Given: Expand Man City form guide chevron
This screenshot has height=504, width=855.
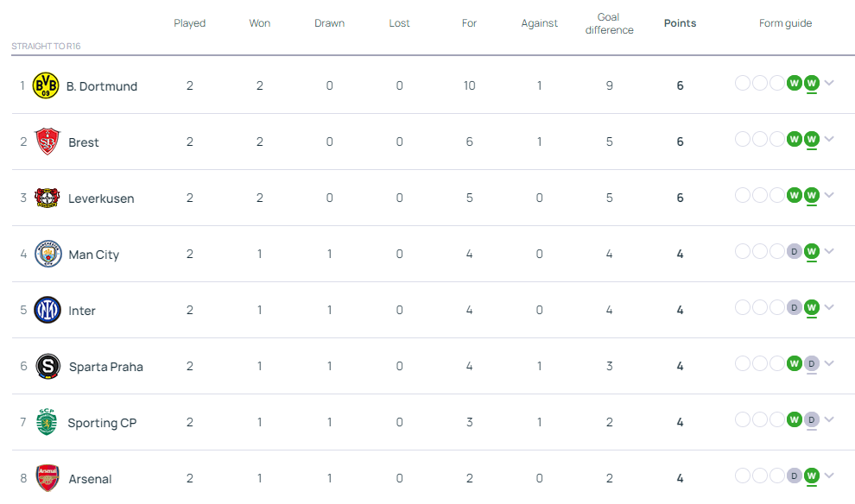Looking at the screenshot, I should pos(829,251).
